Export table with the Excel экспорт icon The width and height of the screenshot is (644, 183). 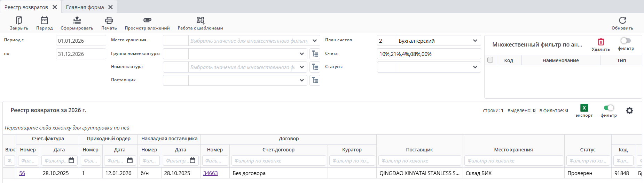click(584, 108)
